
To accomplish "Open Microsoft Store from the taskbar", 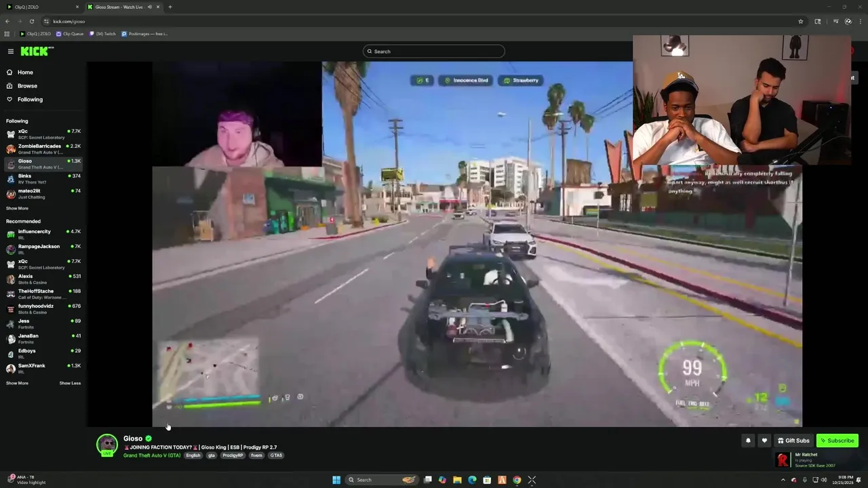I will coord(487,480).
